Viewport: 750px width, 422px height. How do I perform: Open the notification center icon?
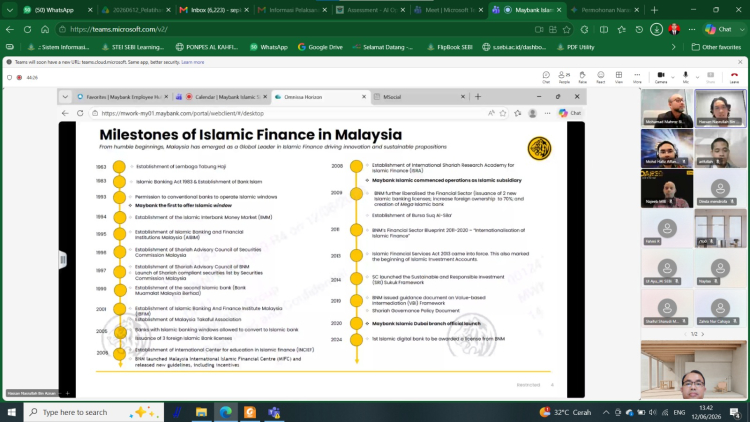735,412
